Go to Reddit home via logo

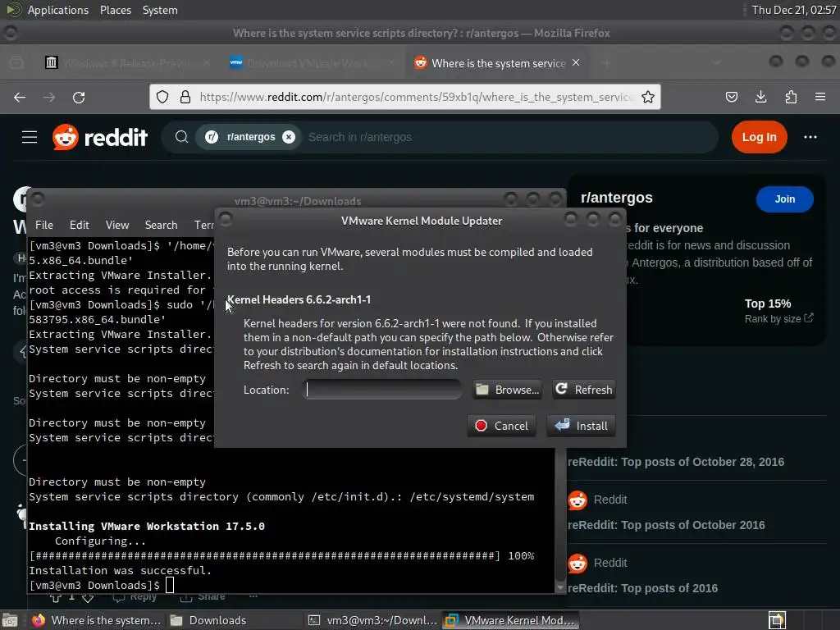tap(100, 137)
